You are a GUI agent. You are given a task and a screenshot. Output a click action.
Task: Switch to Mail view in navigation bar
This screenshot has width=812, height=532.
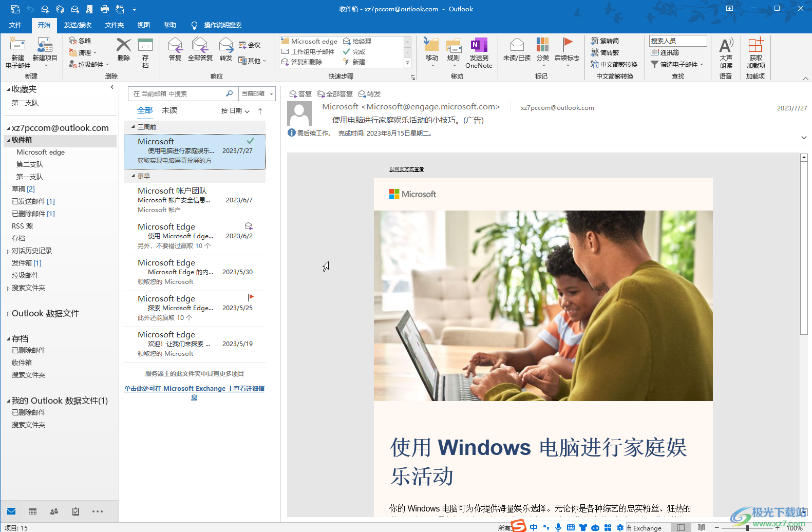tap(11, 511)
